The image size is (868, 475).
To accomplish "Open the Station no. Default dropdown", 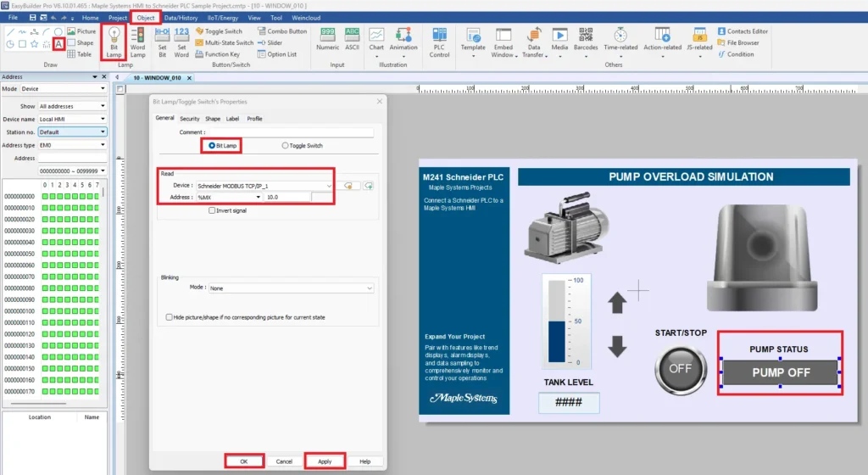I will pos(72,131).
